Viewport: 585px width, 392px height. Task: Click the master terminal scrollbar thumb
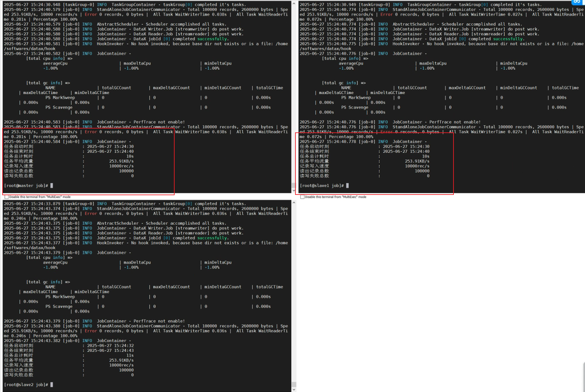(293, 185)
